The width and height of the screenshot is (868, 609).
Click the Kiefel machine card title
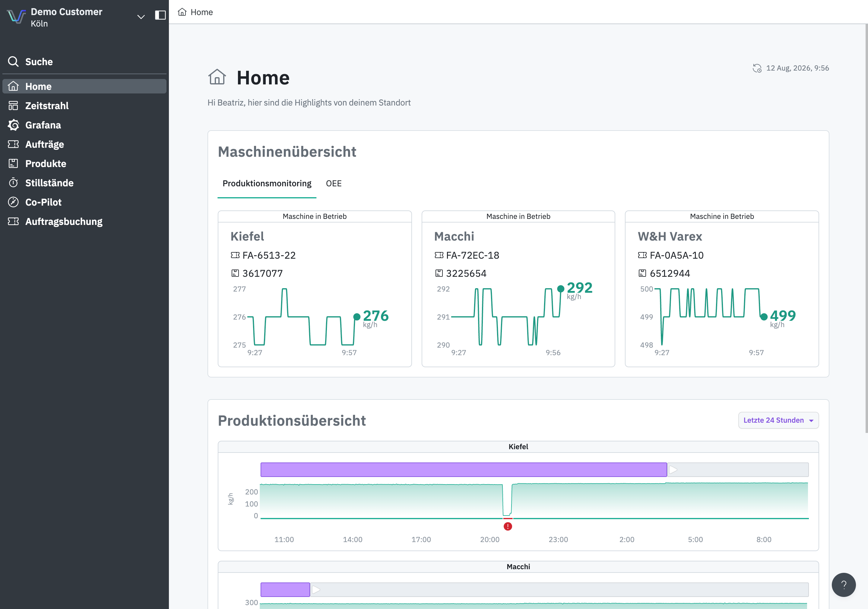[247, 236]
